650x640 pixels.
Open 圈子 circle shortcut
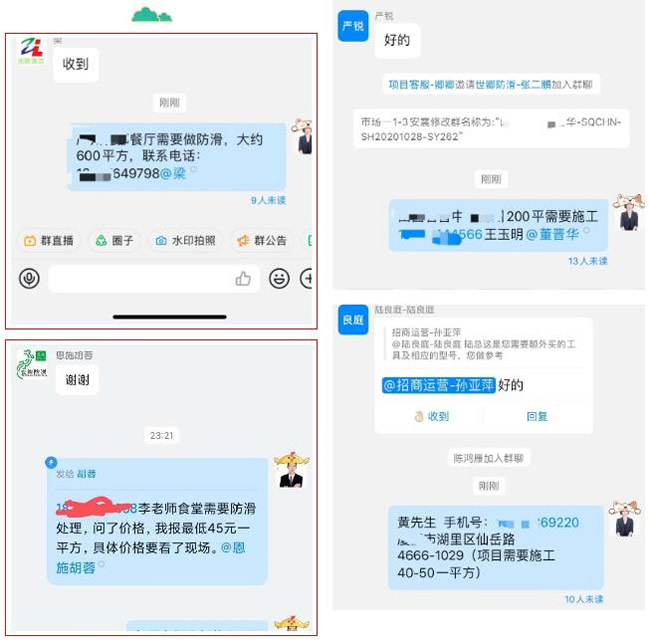[x=114, y=240]
